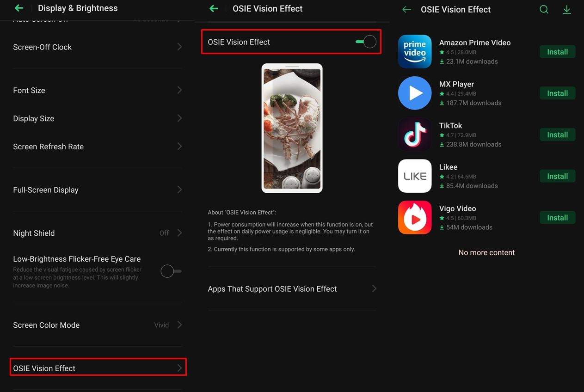The height and width of the screenshot is (392, 584).
Task: Select 'Display & Brightness' title
Action: point(78,8)
